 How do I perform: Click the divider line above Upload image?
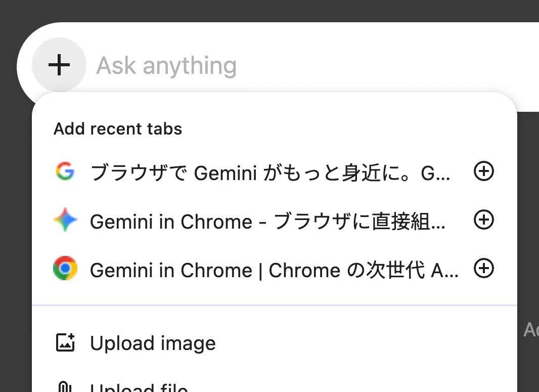[x=275, y=304]
